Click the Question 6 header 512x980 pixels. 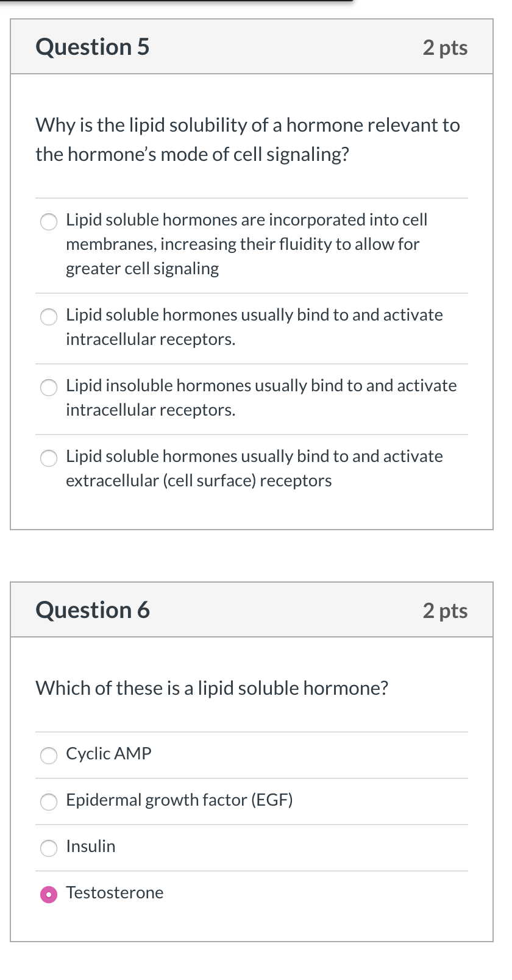pyautogui.click(x=93, y=610)
